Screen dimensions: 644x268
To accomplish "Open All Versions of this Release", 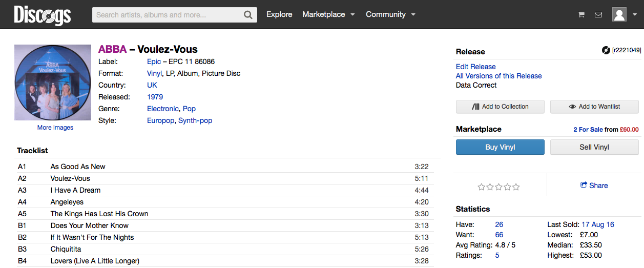I will (x=498, y=76).
